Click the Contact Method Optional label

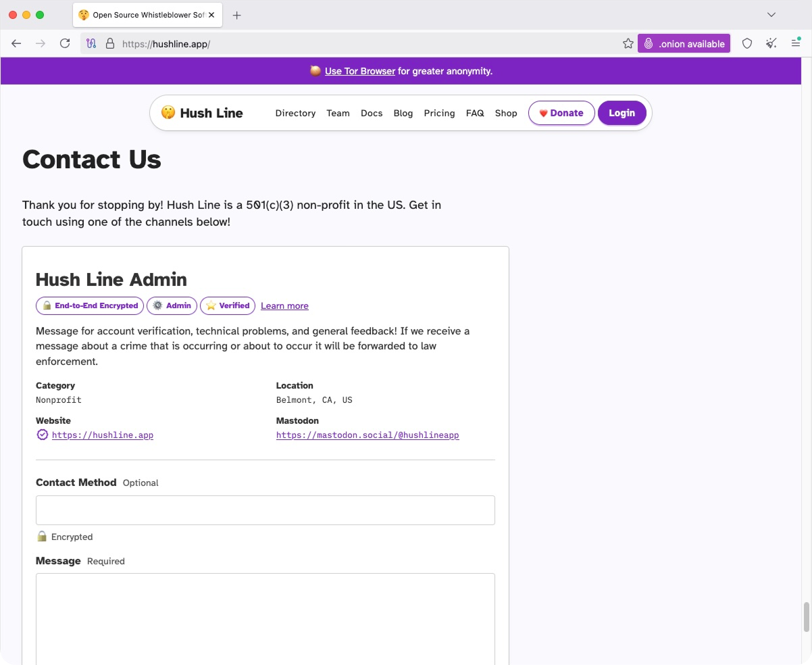pyautogui.click(x=97, y=483)
